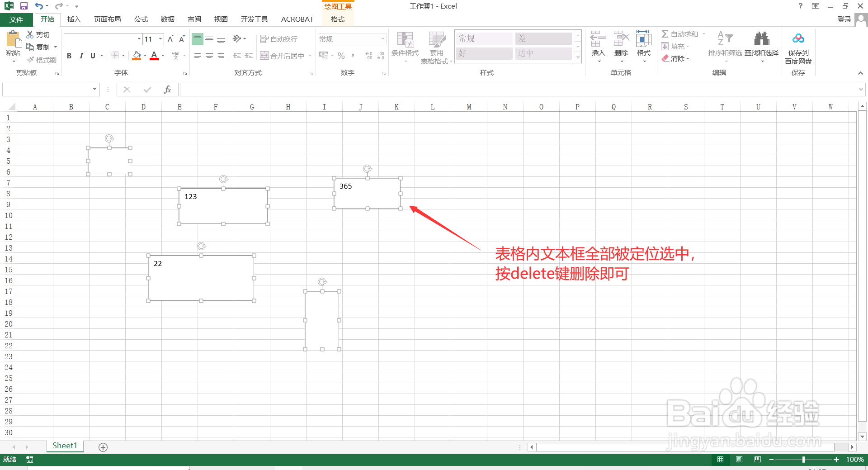Screen dimensions: 868x470
Task: Activate the Format Painter 格式刷
Action: [42, 60]
